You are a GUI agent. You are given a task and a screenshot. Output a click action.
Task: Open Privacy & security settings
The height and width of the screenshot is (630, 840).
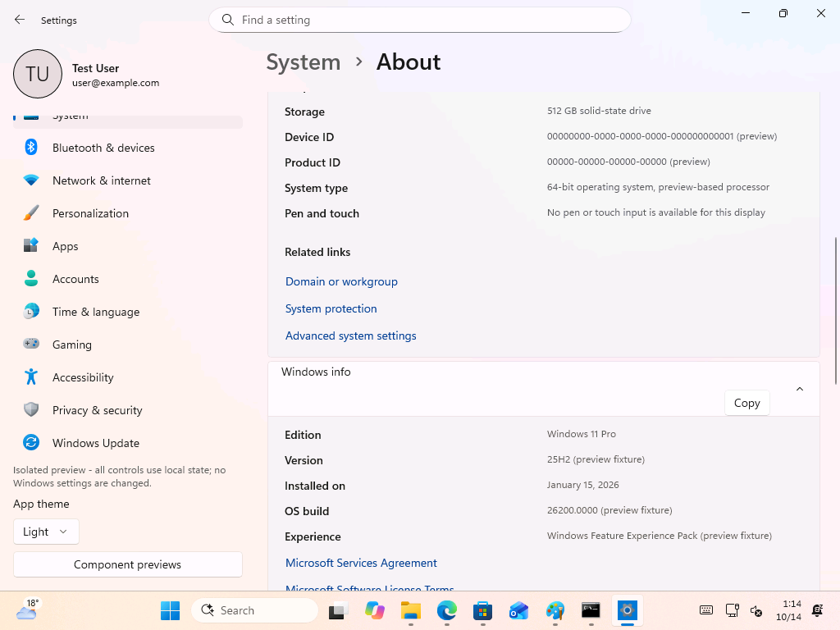click(x=127, y=410)
